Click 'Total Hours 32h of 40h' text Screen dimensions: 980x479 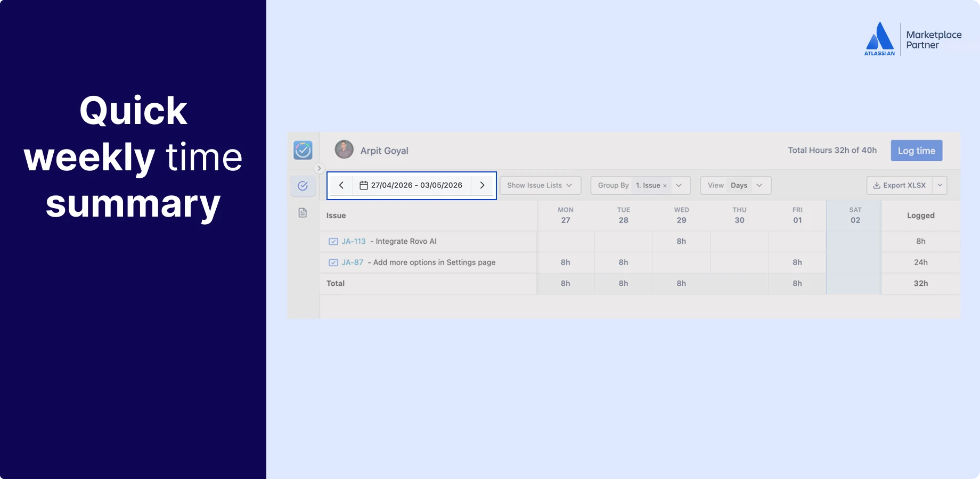tap(832, 150)
